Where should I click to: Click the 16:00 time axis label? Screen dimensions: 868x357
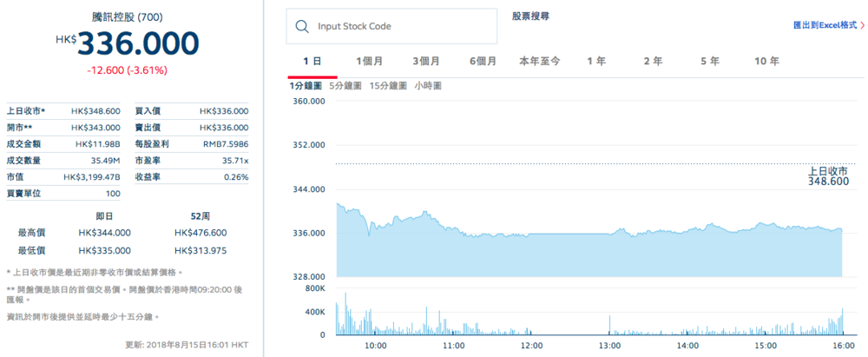(x=843, y=346)
